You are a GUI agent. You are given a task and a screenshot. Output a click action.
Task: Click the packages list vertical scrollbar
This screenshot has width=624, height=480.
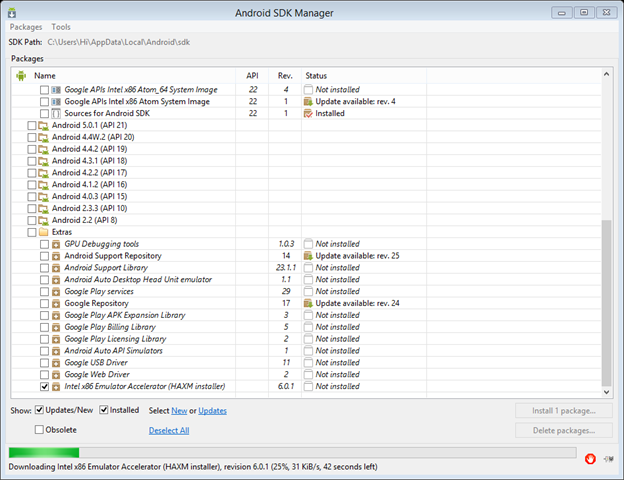604,300
